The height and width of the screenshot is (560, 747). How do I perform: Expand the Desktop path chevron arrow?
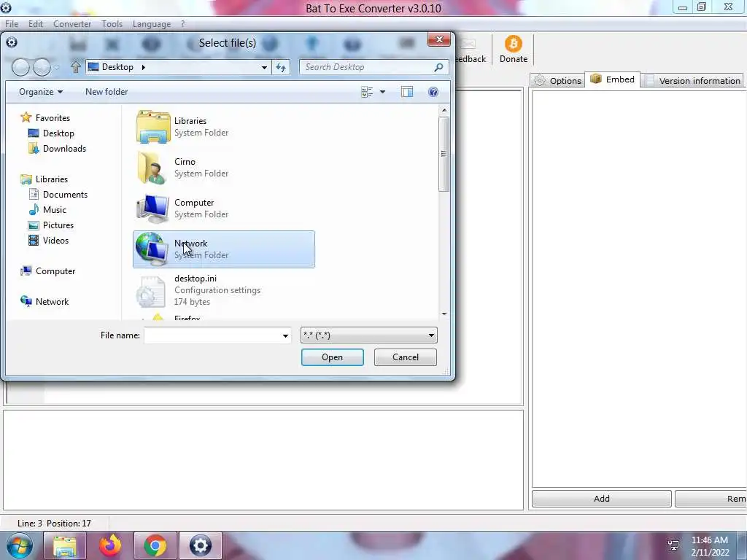143,67
